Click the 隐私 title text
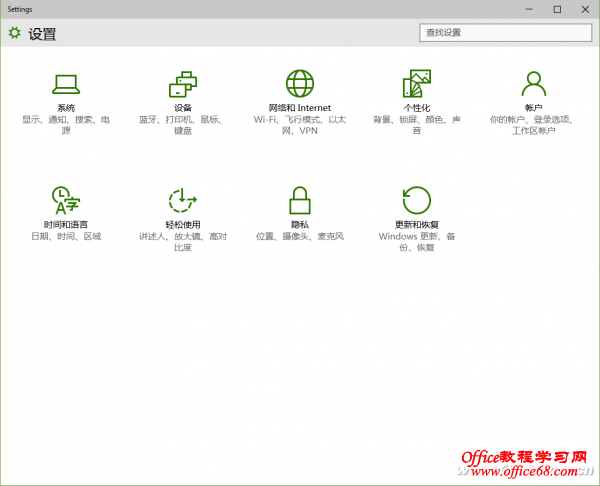 click(x=300, y=225)
